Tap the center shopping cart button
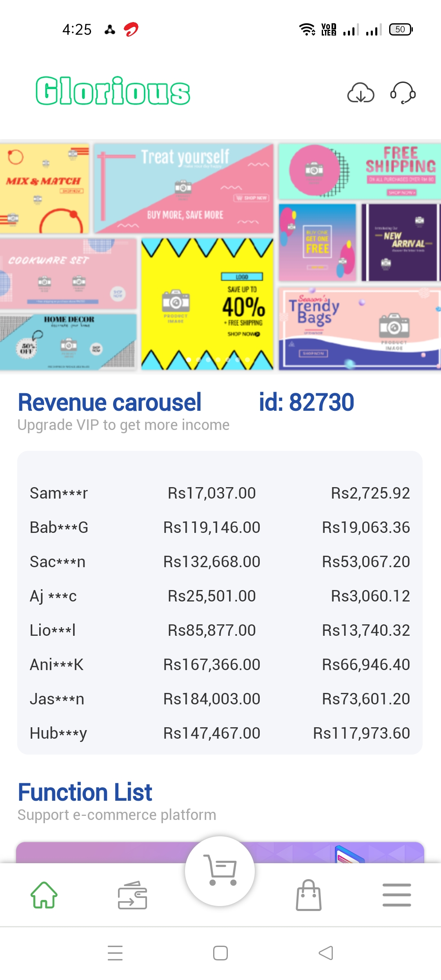441x980 pixels. [x=220, y=871]
